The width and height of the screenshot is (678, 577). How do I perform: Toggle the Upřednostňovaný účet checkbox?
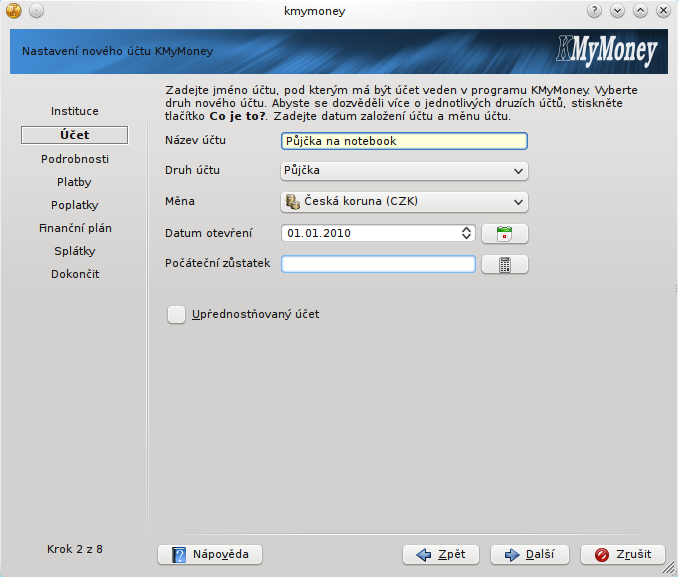coord(176,314)
